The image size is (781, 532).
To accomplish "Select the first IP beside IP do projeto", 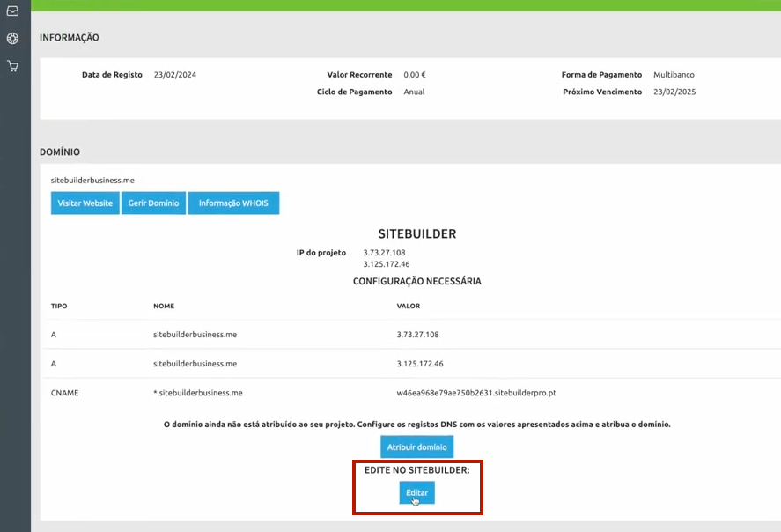I will (x=383, y=253).
